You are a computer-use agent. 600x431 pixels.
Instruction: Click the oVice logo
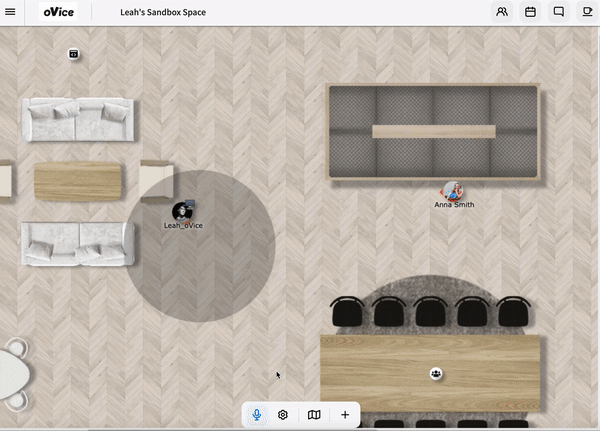58,12
